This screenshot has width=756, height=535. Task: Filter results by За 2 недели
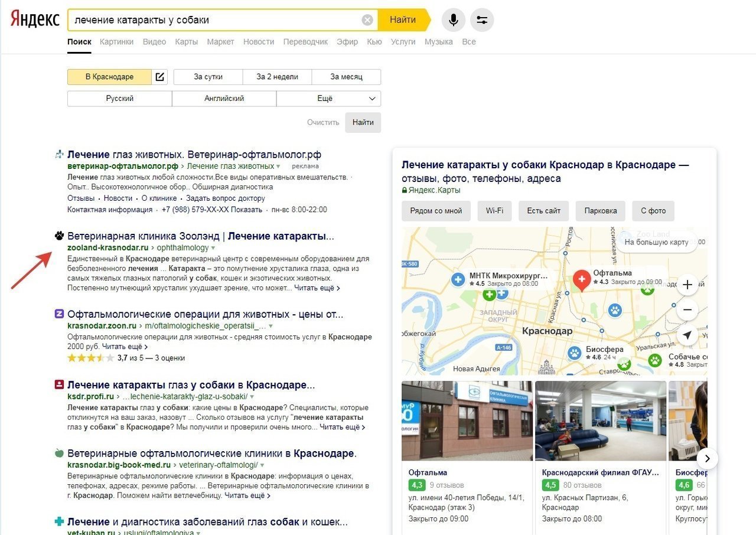277,77
